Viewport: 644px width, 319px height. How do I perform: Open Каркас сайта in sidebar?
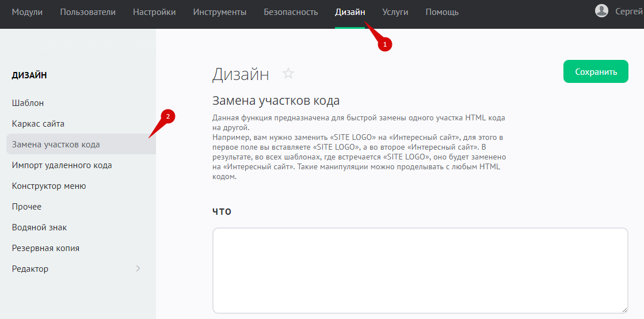(38, 124)
